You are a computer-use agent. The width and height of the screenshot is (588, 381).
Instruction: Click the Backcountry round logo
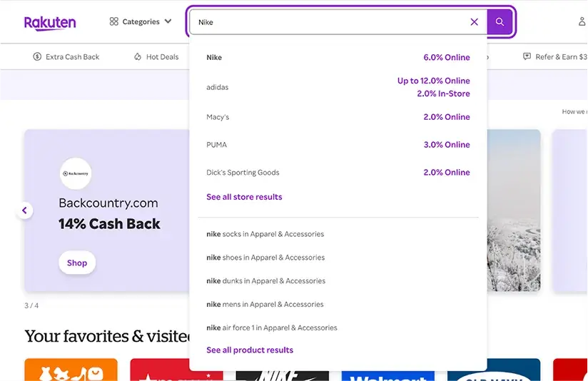76,173
